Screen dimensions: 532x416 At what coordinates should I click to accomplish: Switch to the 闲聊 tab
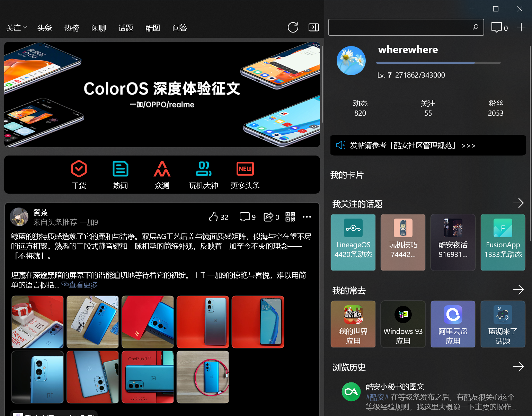click(99, 28)
